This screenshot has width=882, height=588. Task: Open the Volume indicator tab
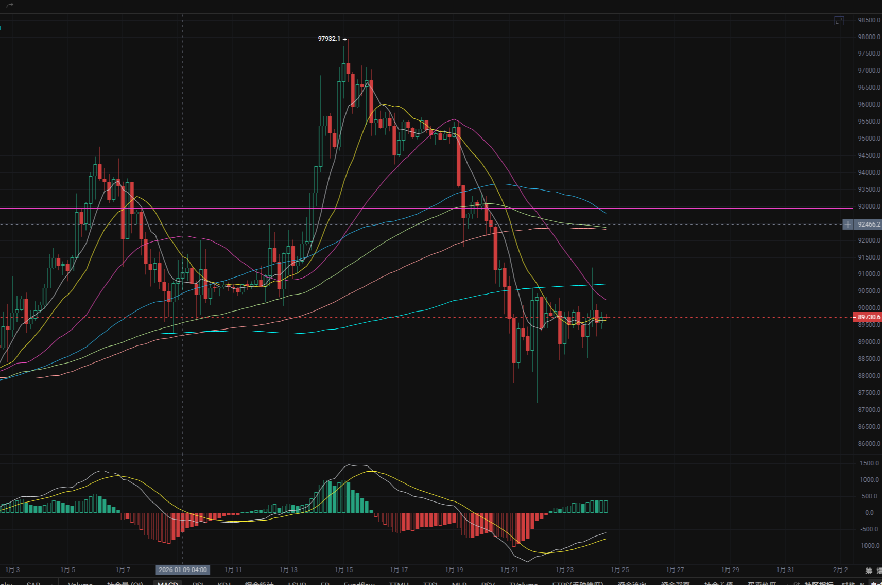click(80, 585)
